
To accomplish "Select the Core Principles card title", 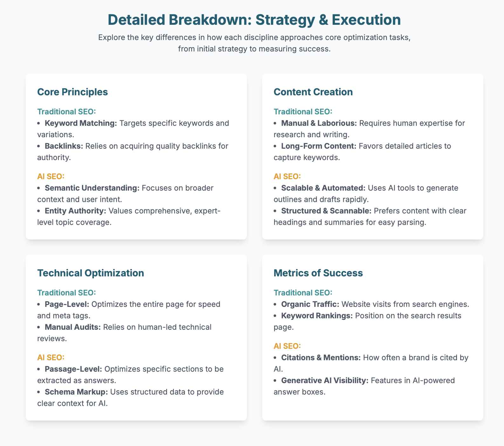I will pyautogui.click(x=72, y=92).
